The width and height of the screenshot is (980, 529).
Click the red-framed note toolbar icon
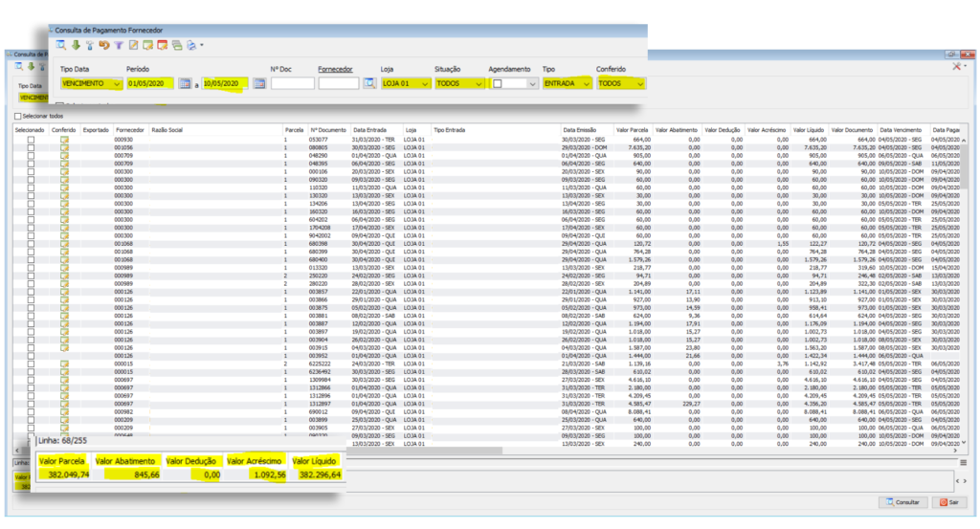pyautogui.click(x=163, y=45)
